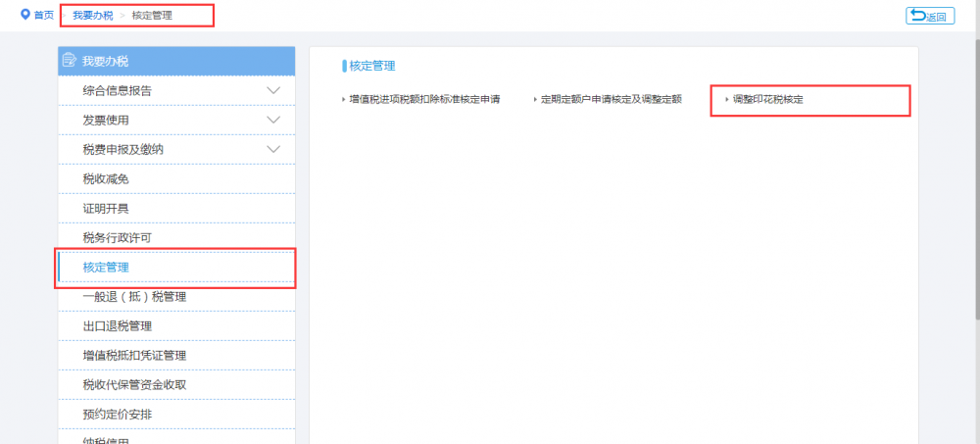This screenshot has width=980, height=444.
Task: Open 定期定额户申请核定及调整定额 link
Action: (x=611, y=100)
